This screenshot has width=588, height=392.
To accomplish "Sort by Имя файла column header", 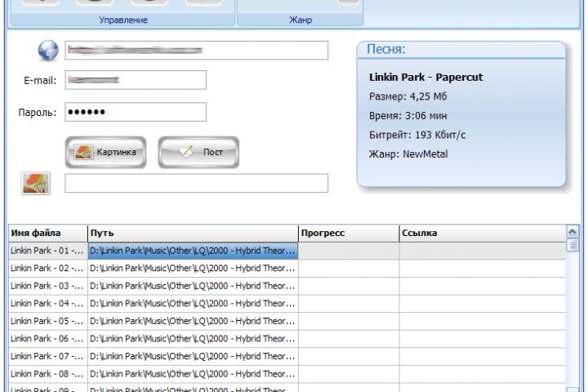I will (x=48, y=233).
